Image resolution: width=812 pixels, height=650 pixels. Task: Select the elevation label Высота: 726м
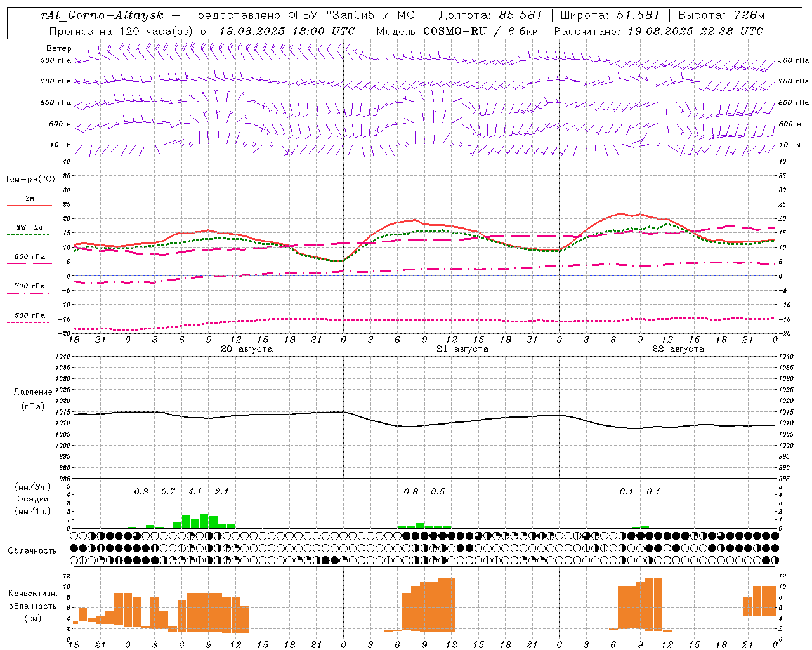(721, 15)
